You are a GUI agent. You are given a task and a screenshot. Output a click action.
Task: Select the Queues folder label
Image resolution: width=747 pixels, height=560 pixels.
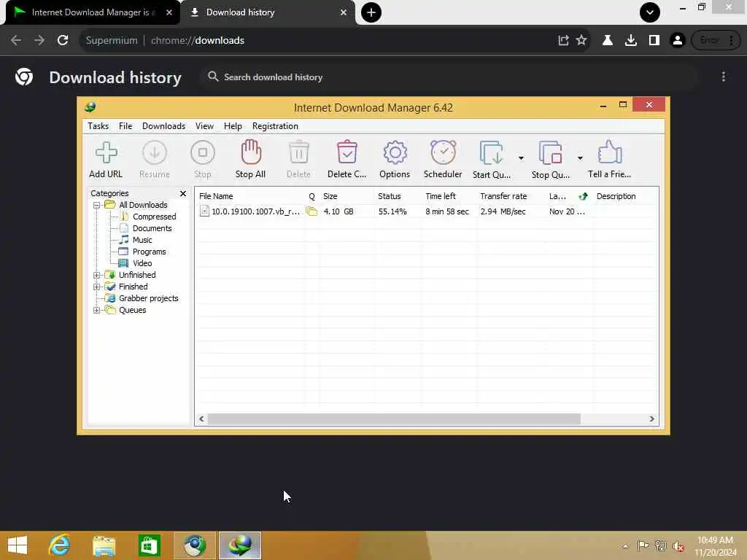coord(133,310)
